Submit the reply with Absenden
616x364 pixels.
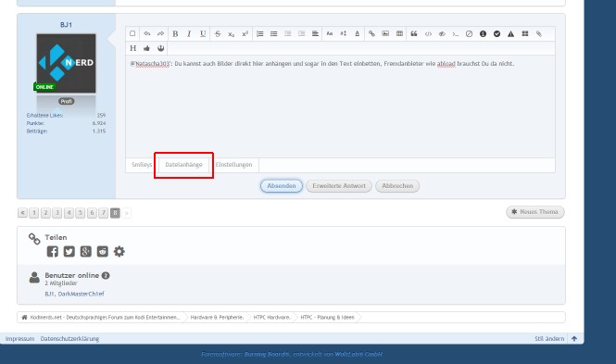point(282,186)
